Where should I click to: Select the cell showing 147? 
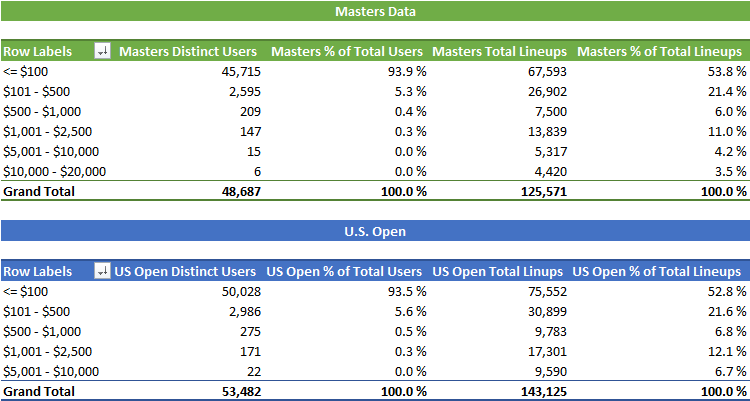252,132
